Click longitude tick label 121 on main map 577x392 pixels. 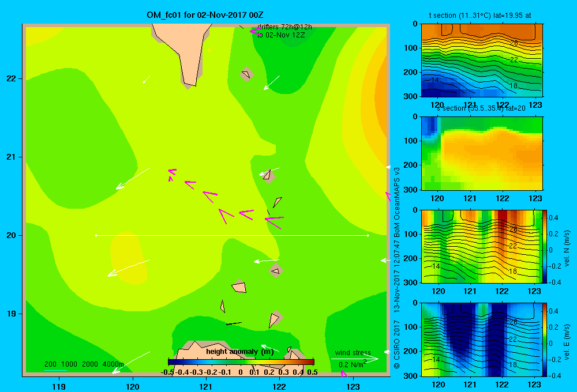206,386
